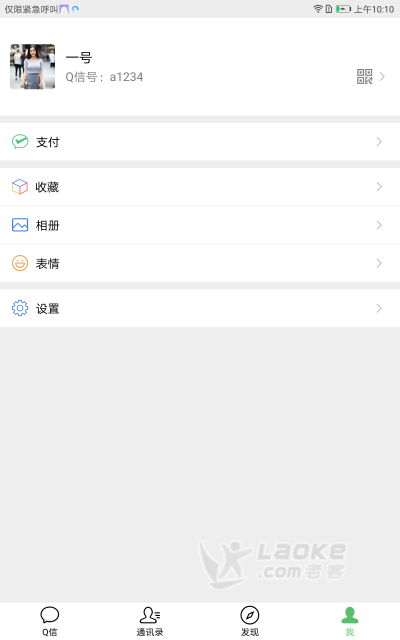
Task: Expand chevron next to QR code
Action: tap(382, 76)
